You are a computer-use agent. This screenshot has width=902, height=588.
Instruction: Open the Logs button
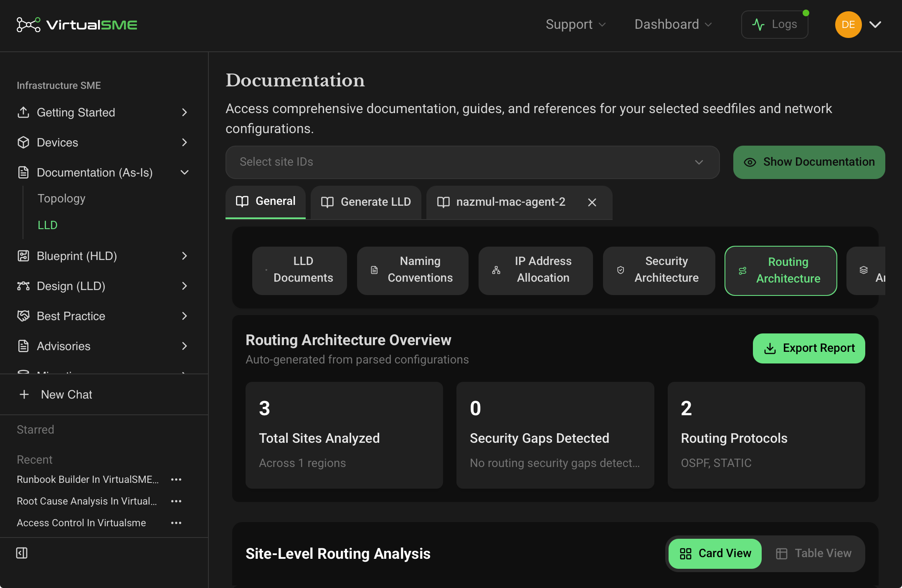[x=775, y=25]
